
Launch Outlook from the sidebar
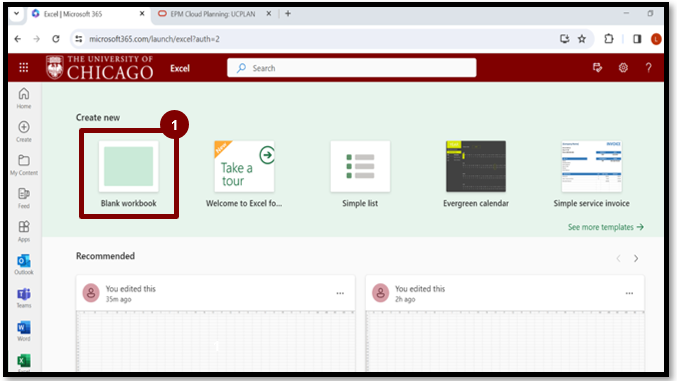(24, 264)
